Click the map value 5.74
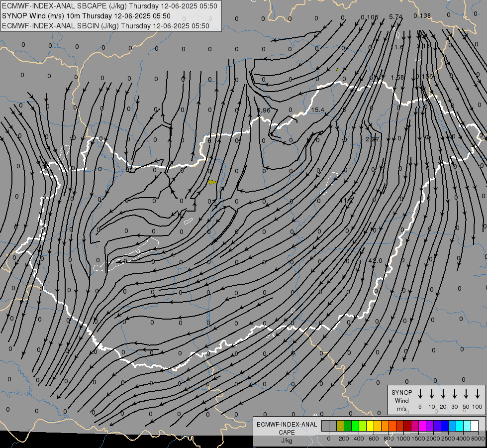This screenshot has width=487, height=448. click(395, 17)
